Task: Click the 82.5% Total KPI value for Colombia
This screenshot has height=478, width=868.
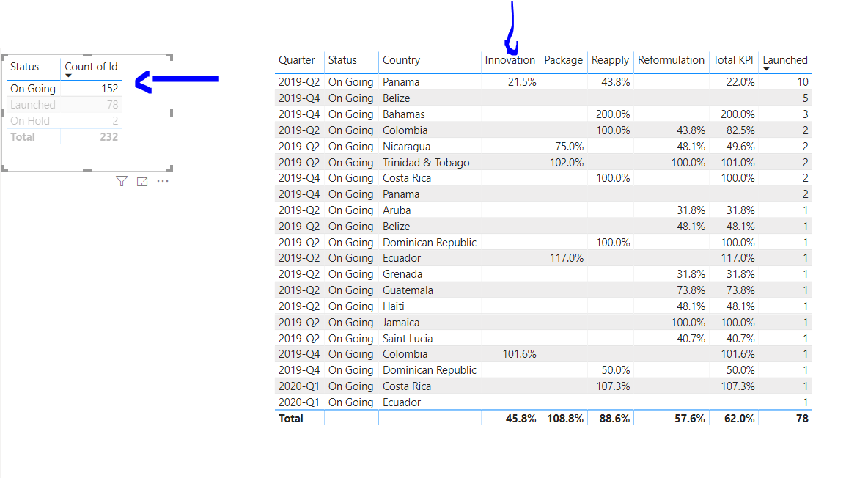Action: [740, 130]
